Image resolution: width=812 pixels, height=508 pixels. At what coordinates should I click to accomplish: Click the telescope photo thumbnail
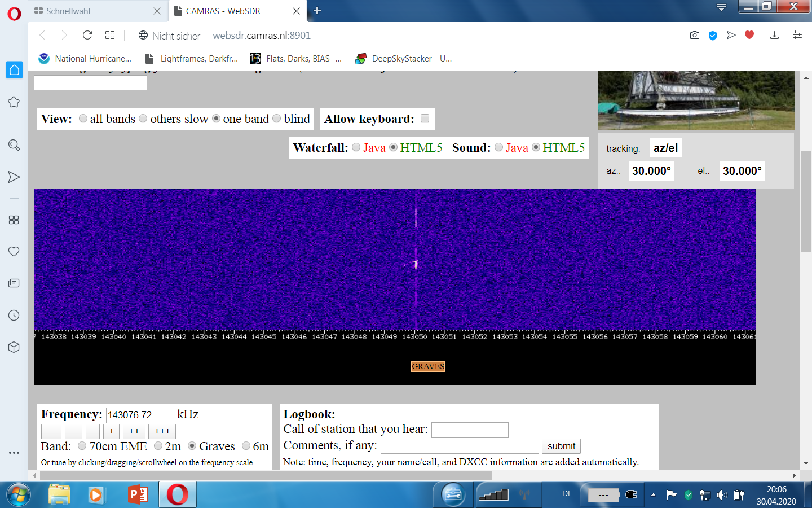click(x=696, y=100)
